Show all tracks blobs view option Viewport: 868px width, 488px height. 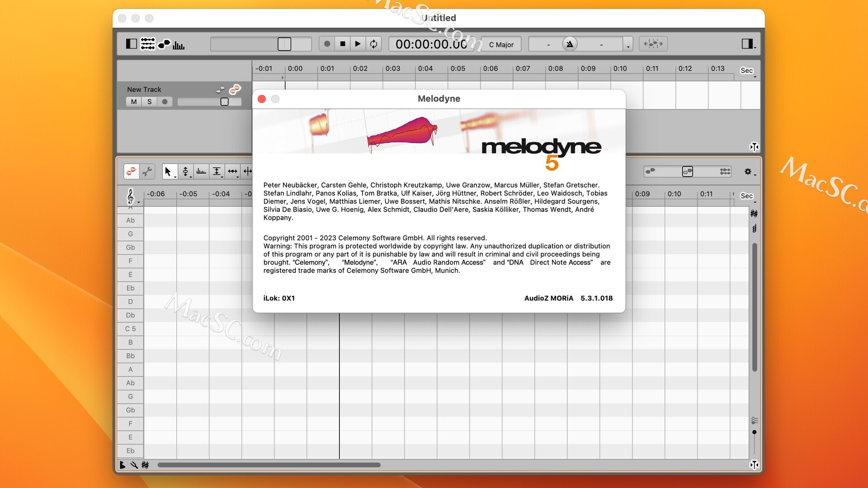[x=725, y=171]
